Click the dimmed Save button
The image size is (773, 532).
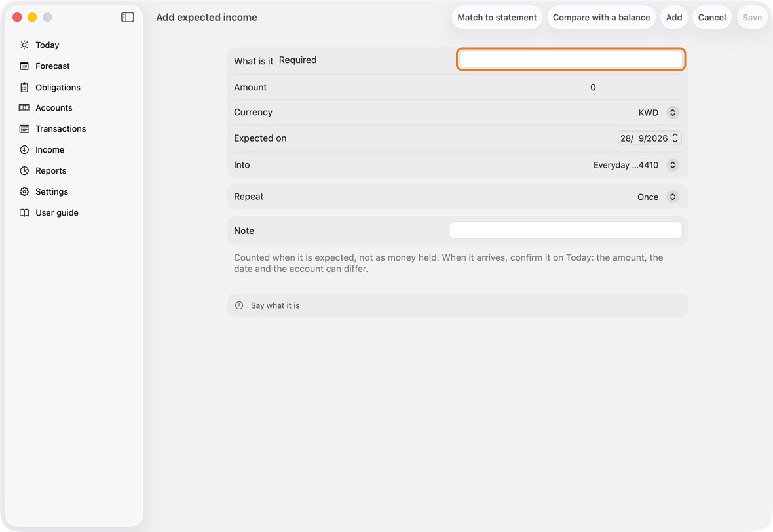tap(752, 17)
